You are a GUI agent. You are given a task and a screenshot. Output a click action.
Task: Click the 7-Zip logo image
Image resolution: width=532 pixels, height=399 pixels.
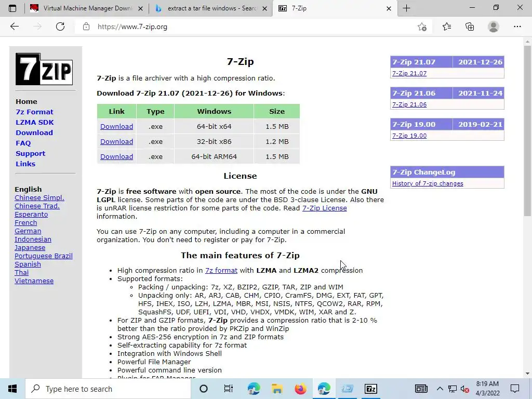[44, 69]
